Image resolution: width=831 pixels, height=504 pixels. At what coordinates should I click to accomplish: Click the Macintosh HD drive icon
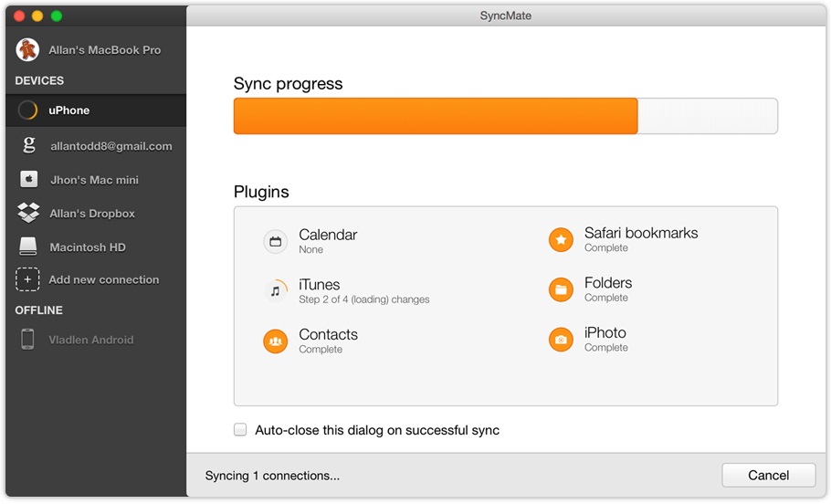click(28, 247)
